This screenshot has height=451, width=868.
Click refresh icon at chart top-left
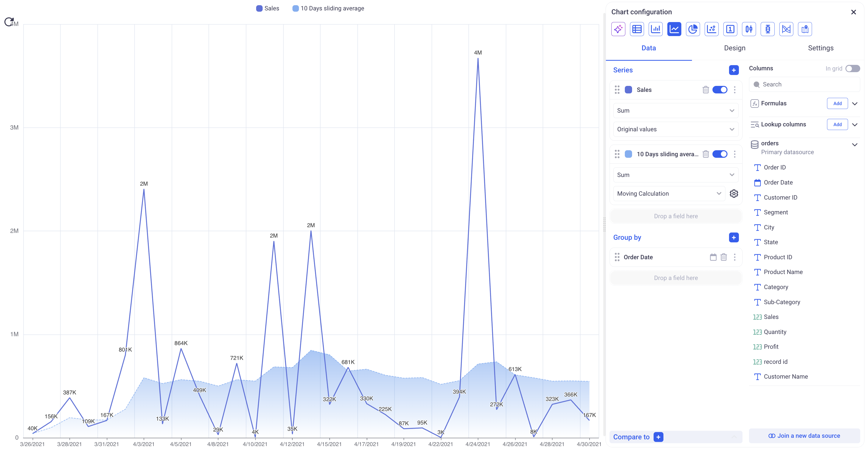[x=9, y=22]
